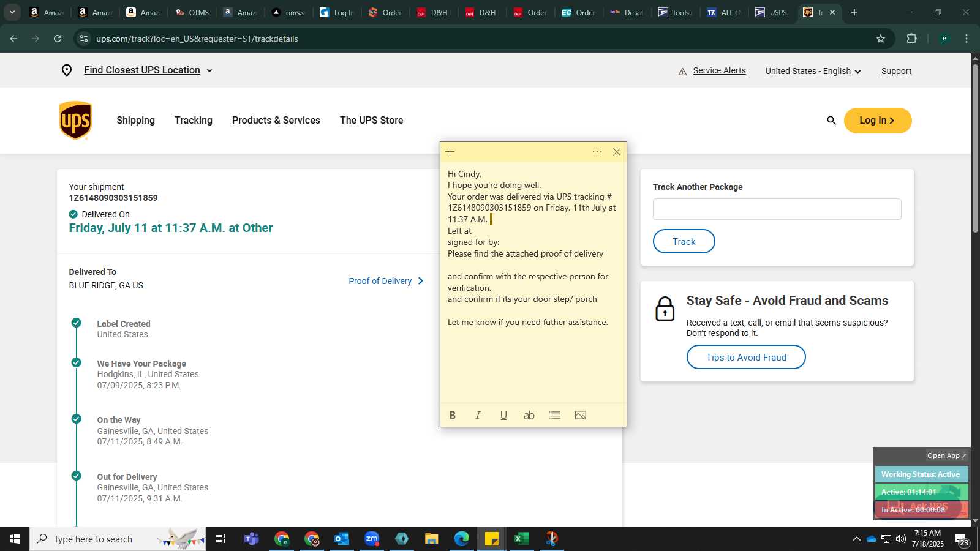980x551 pixels.
Task: Switch to the oms browser tab
Action: tap(288, 12)
